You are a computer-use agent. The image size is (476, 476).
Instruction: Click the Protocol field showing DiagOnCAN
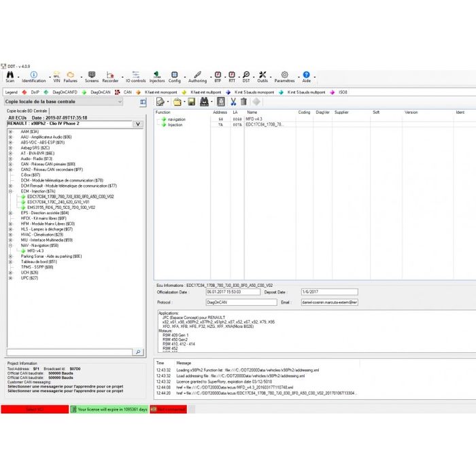tap(241, 303)
